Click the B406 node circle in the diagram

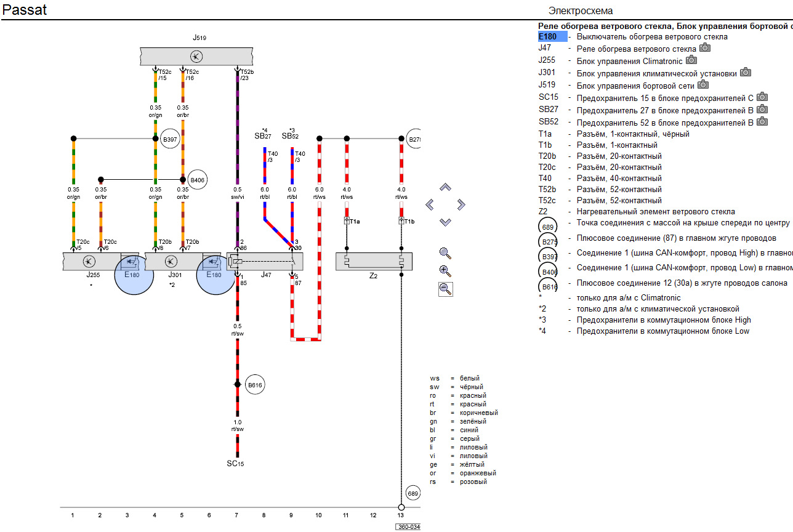(x=197, y=180)
